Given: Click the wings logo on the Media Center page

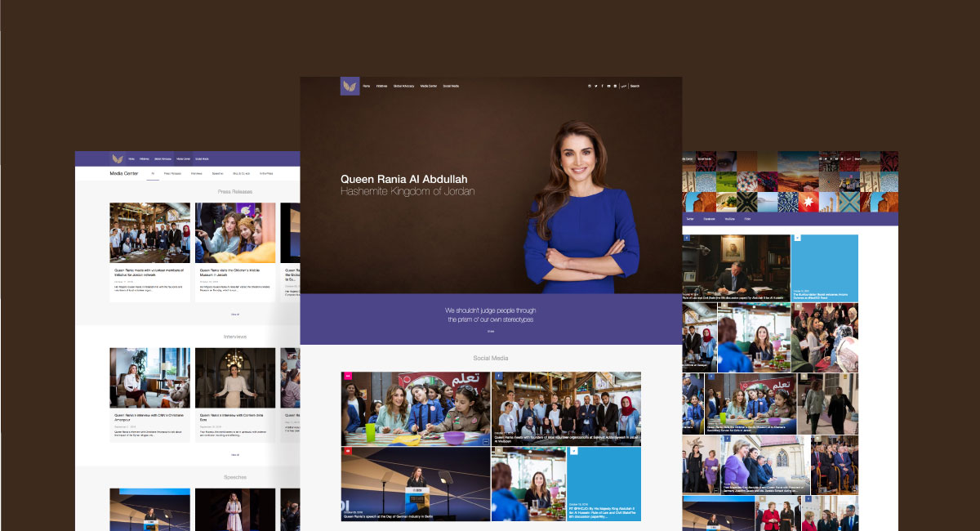Looking at the screenshot, I should click(118, 158).
